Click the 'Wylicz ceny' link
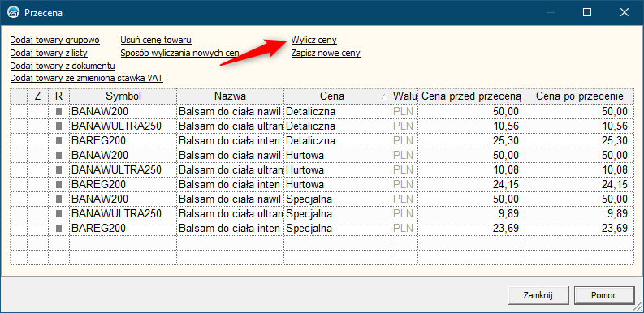This screenshot has width=644, height=313. coord(314,41)
